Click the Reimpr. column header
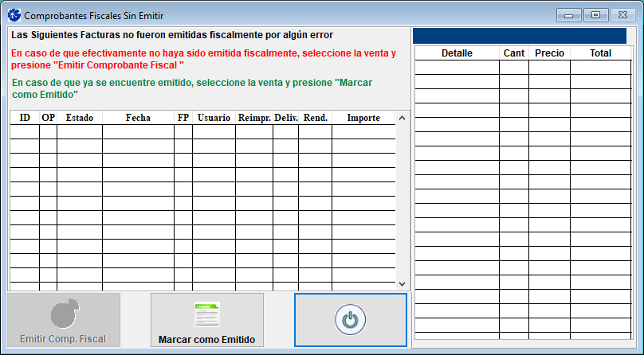This screenshot has height=355, width=644. (x=253, y=118)
